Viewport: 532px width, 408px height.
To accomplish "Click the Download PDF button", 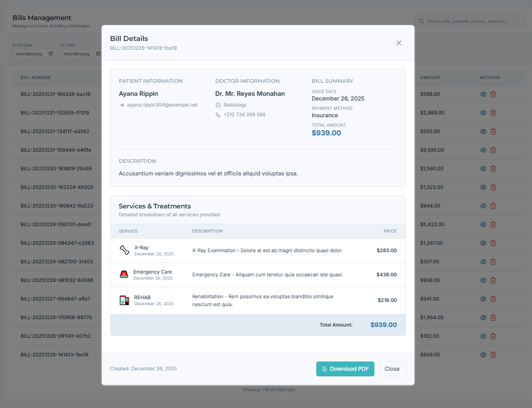I will point(345,369).
